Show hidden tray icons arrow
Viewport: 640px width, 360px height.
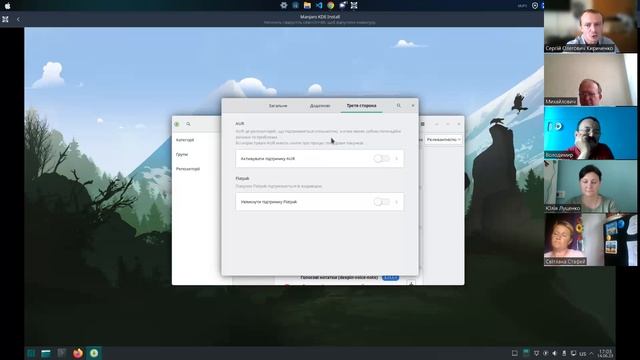pos(591,353)
